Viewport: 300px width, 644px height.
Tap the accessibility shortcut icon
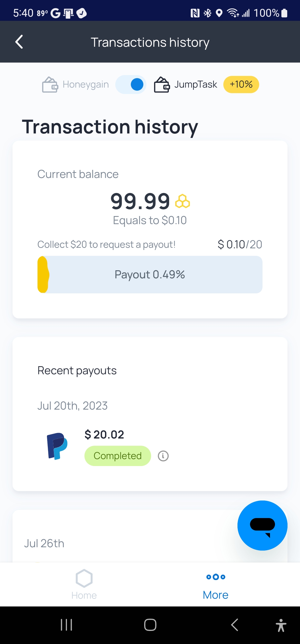tap(281, 625)
